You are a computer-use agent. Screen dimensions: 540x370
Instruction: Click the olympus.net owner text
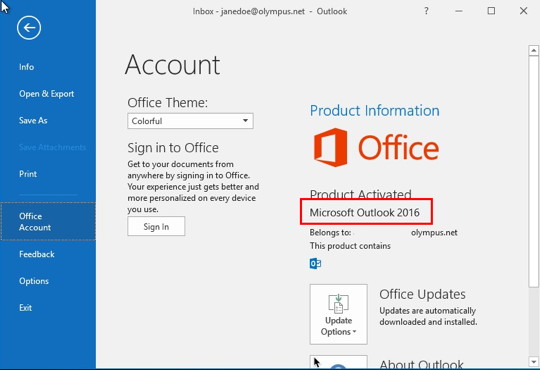pos(434,233)
